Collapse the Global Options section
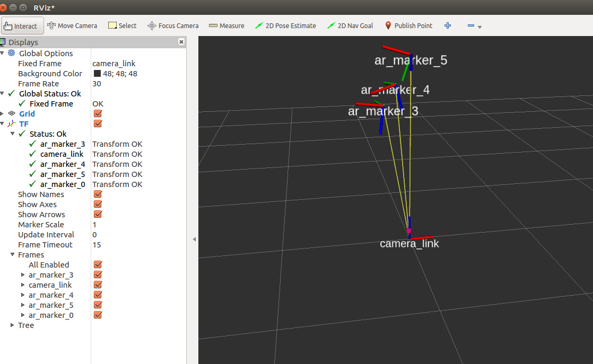 click(4, 53)
